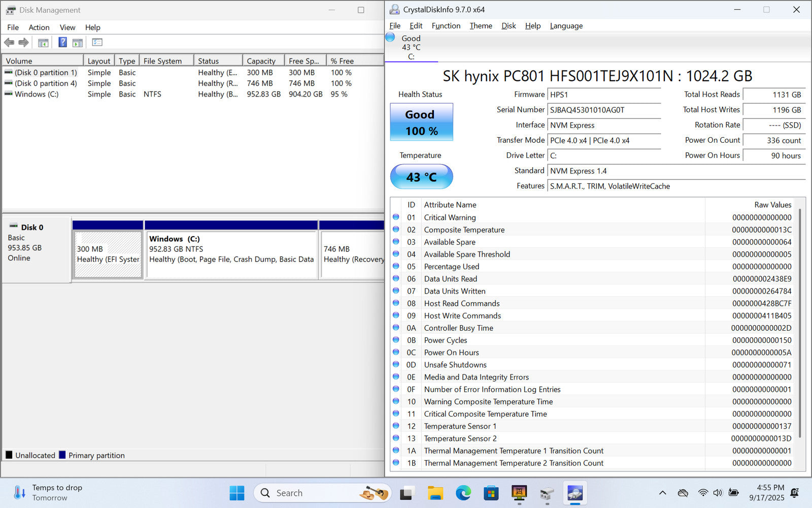Click the blue question mark Help icon
812x508 pixels.
tap(62, 43)
